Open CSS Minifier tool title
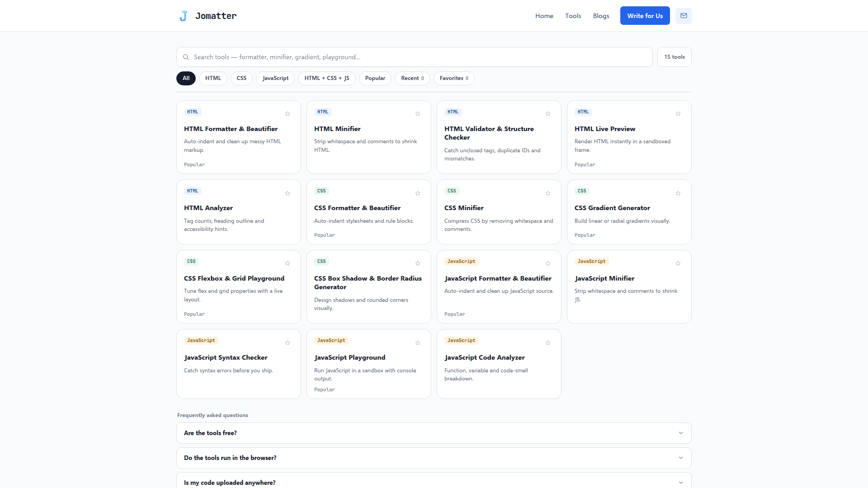 [x=464, y=208]
